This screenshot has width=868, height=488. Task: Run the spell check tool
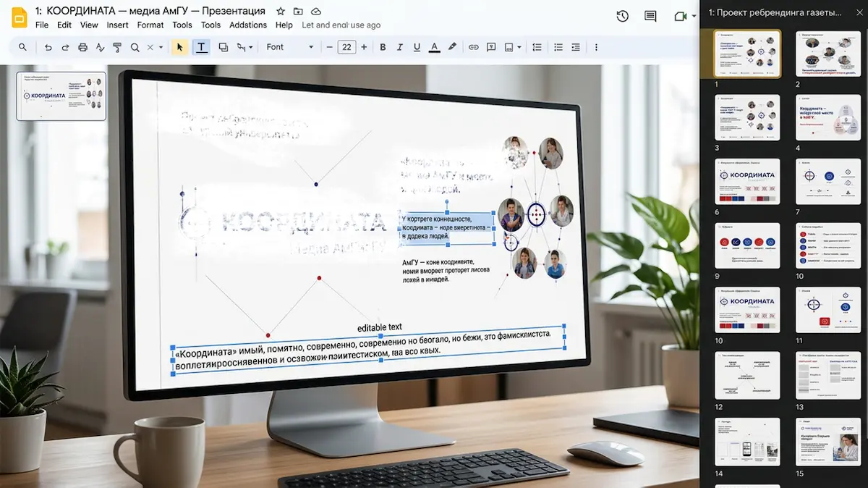100,47
